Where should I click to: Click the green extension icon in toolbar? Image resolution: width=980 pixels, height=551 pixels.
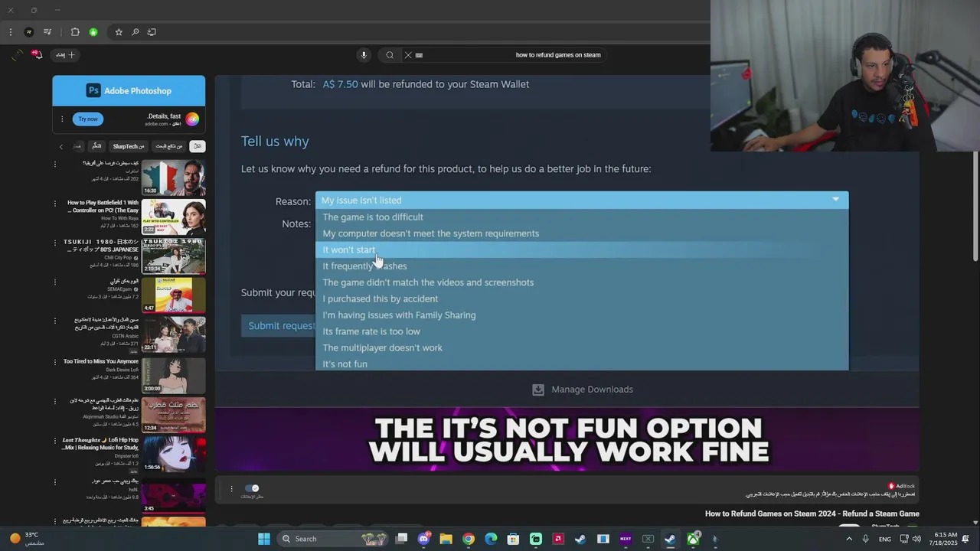point(93,32)
